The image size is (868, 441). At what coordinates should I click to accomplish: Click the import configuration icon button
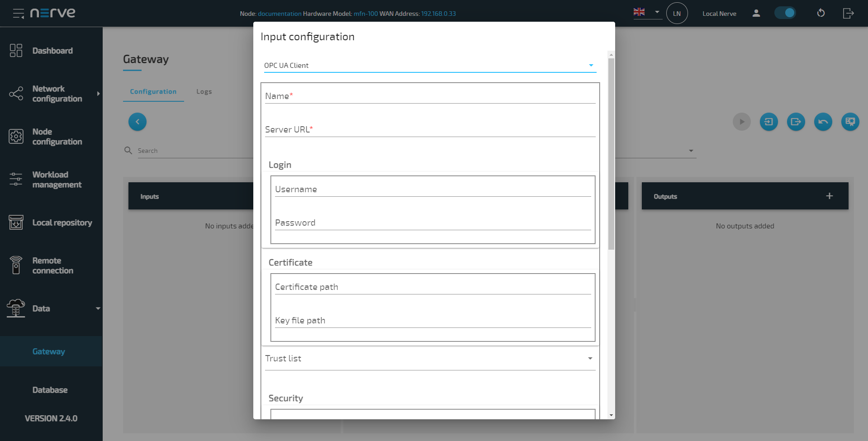[x=768, y=122]
